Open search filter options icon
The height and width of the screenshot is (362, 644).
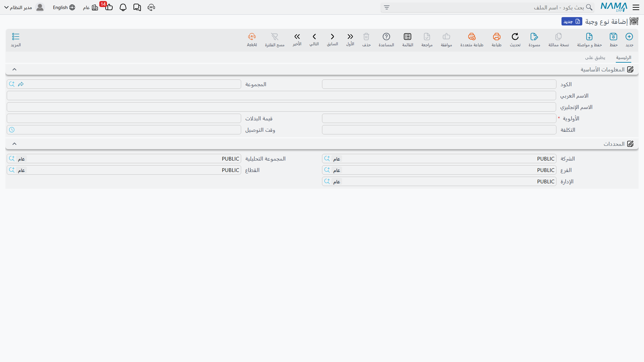(387, 7)
